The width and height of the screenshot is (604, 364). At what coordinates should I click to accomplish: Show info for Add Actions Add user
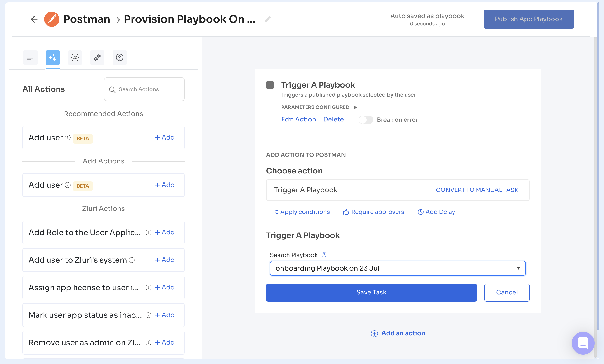click(x=68, y=185)
